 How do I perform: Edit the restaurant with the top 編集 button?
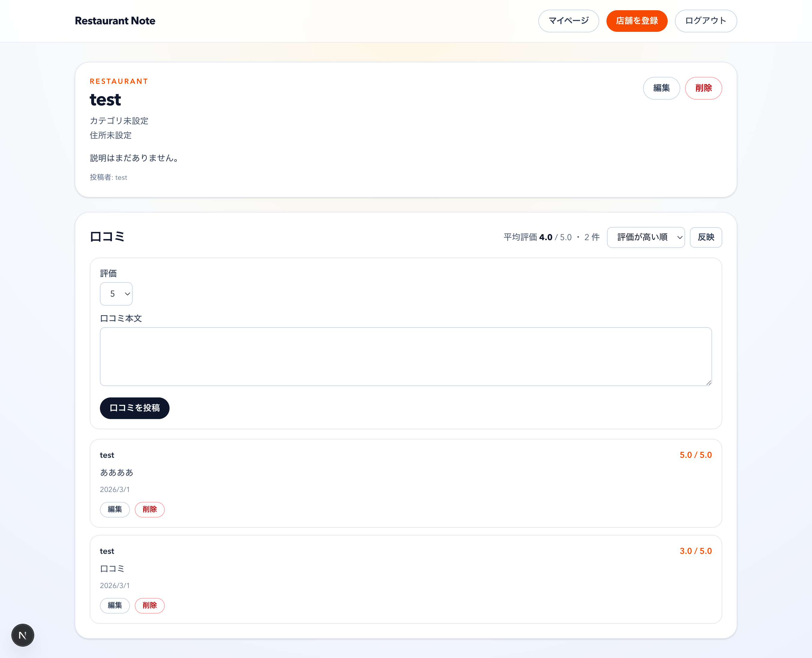pos(661,88)
